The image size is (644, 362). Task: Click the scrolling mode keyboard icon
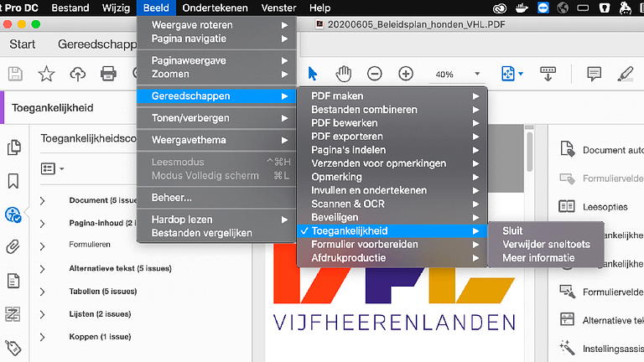[548, 74]
